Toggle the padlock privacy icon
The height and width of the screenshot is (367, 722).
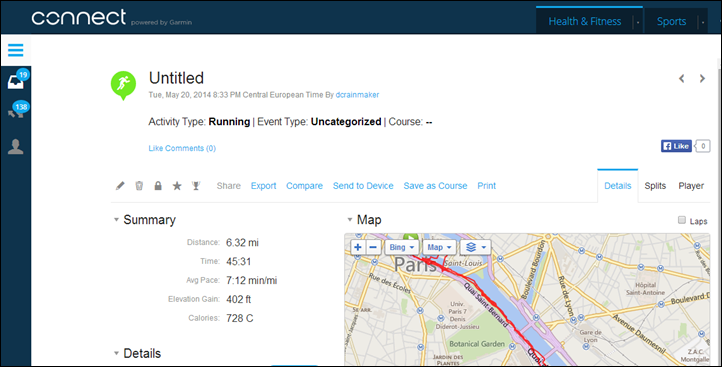pyautogui.click(x=158, y=186)
